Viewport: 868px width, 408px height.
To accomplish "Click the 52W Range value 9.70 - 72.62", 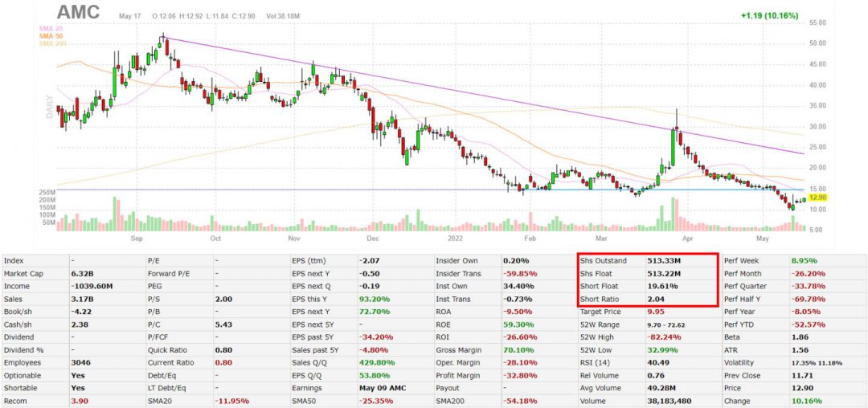I will coord(665,324).
